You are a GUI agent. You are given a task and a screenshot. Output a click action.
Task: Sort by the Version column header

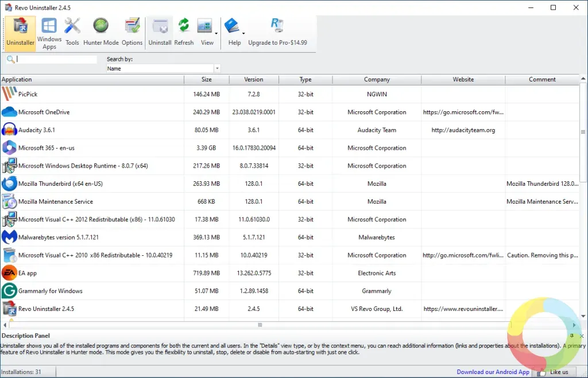click(254, 79)
